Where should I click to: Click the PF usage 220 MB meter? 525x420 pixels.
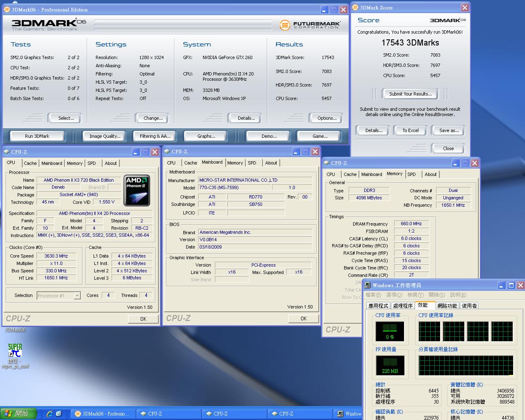(390, 366)
